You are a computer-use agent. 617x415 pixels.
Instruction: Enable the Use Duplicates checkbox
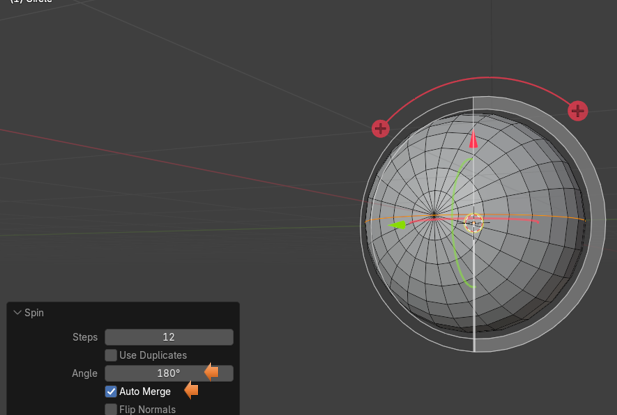tap(111, 355)
